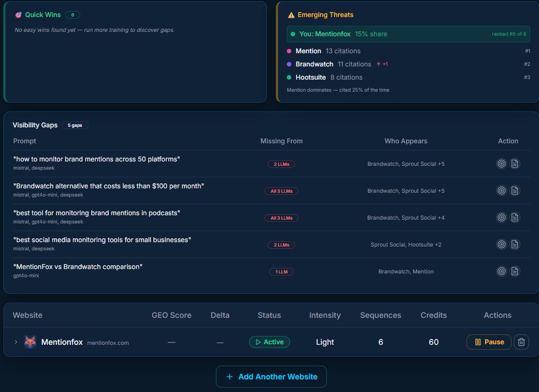Click document icon for MentionFox vs Brandwatch row

click(x=515, y=271)
